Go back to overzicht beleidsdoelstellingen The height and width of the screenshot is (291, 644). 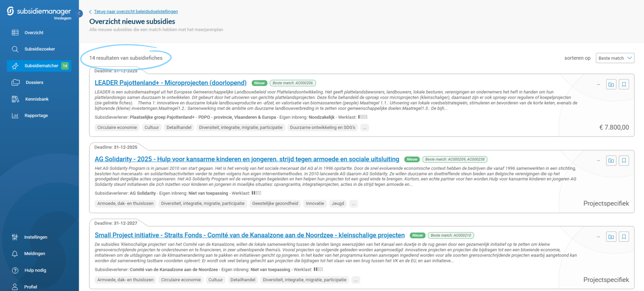[x=136, y=12]
